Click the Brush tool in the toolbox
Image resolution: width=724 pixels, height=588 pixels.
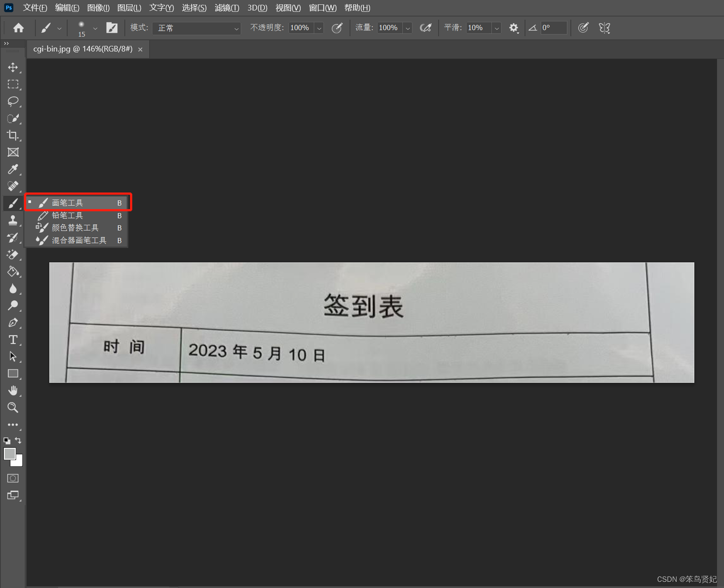(13, 203)
